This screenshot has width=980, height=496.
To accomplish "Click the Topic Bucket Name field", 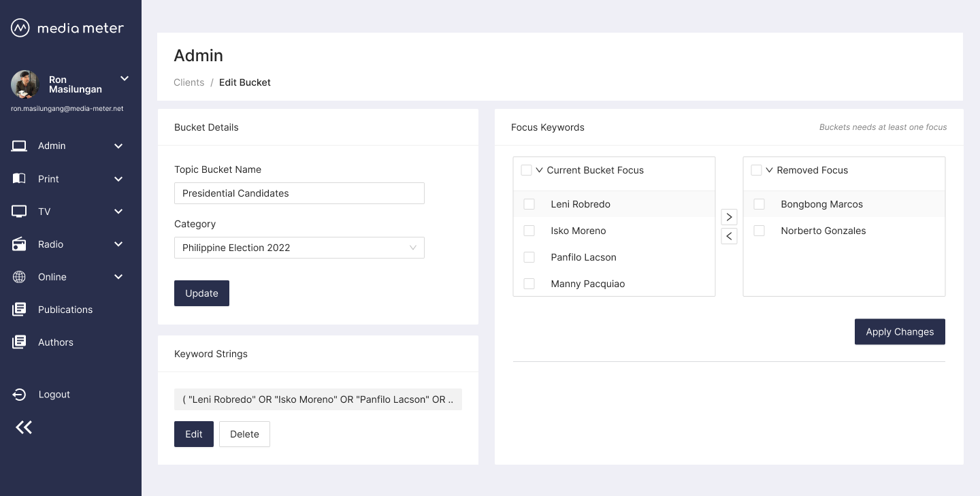I will coord(299,193).
